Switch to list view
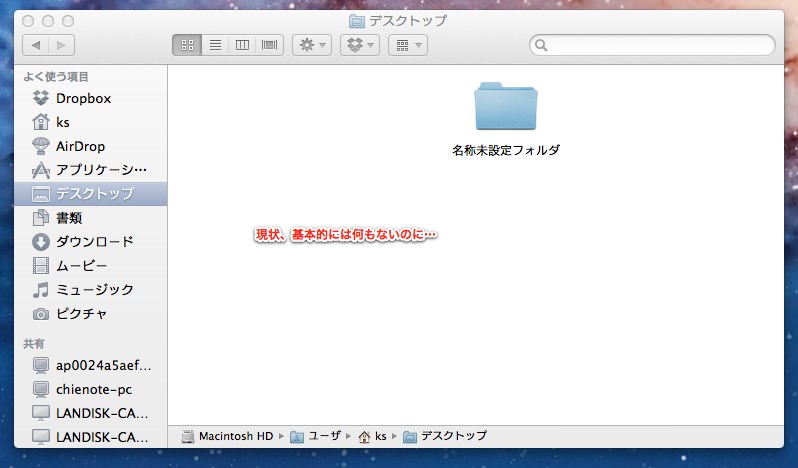 click(215, 45)
